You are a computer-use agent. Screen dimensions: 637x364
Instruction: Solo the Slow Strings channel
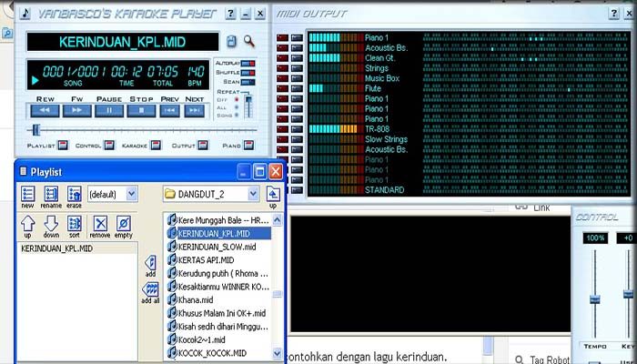click(x=297, y=139)
